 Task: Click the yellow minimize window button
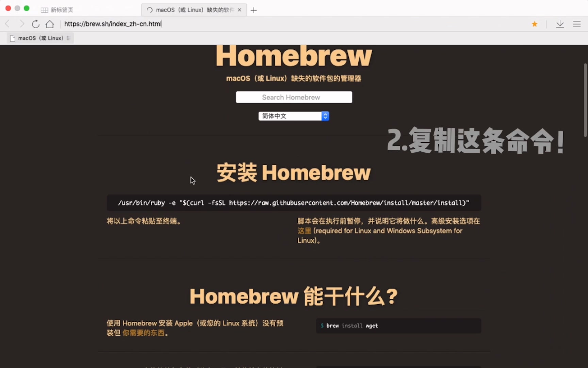coord(17,8)
